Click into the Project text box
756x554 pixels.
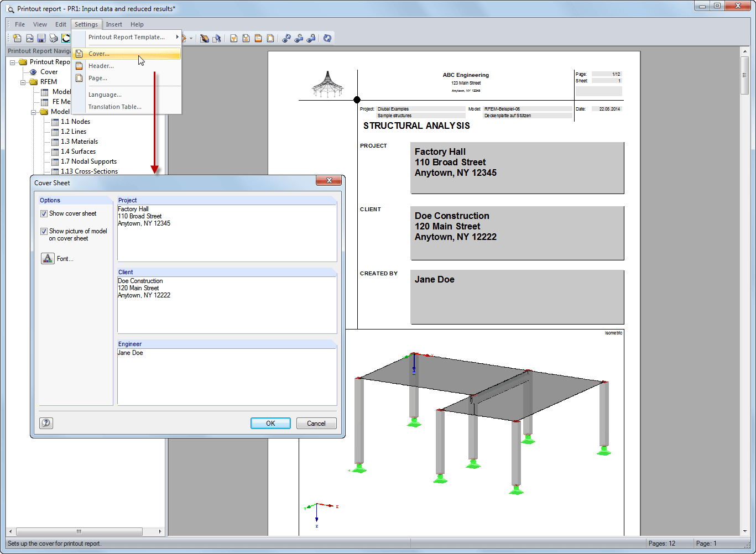(x=227, y=233)
